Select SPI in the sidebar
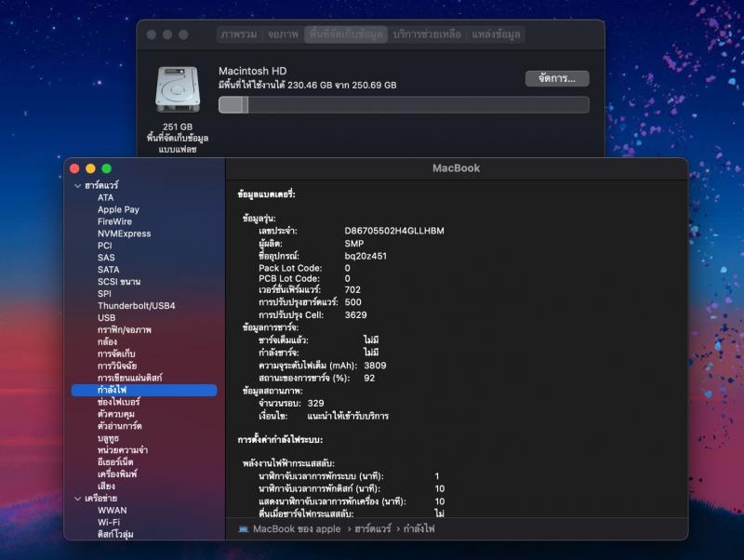 [104, 294]
